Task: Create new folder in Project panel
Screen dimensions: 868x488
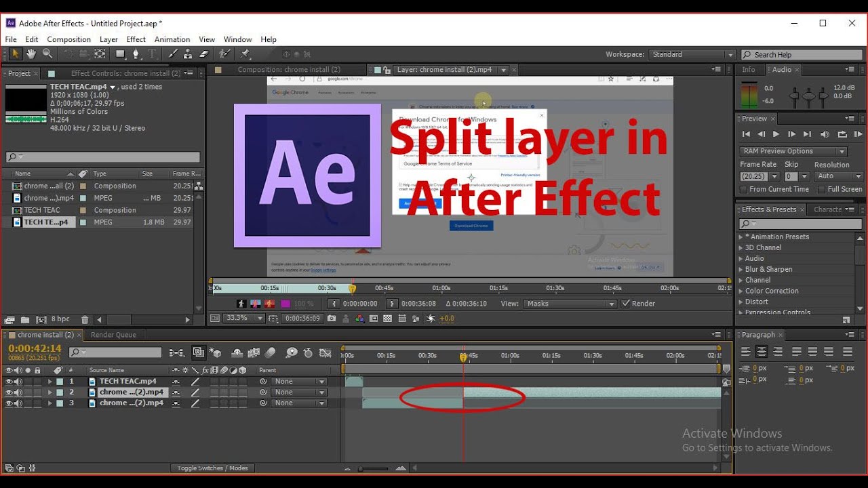Action: point(25,319)
